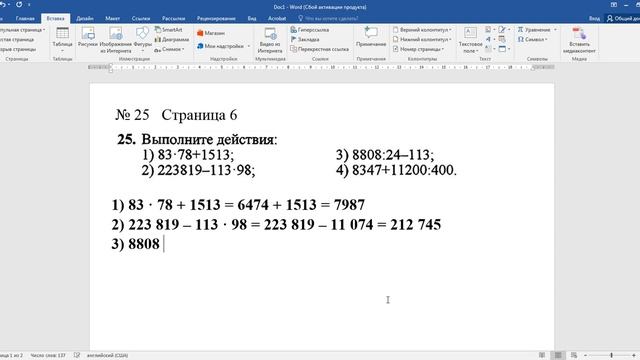Switch to Read Mode view icon
Image resolution: width=640 pixels, height=360 pixels.
[x=542, y=355]
